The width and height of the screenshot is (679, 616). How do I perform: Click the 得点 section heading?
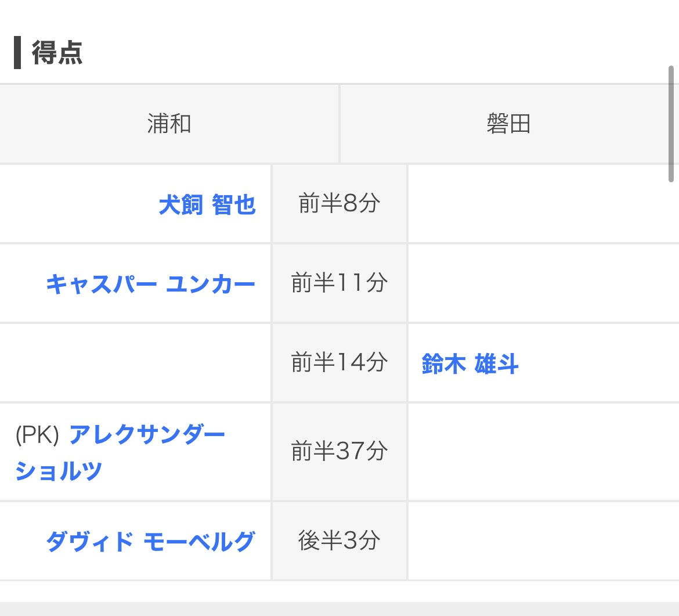57,53
